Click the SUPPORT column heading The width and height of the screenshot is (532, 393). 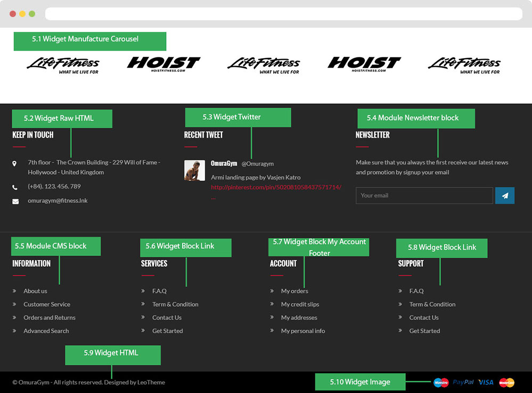click(411, 264)
